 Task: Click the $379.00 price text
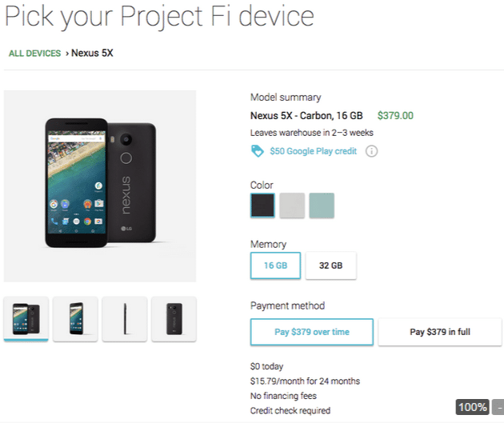(x=395, y=115)
